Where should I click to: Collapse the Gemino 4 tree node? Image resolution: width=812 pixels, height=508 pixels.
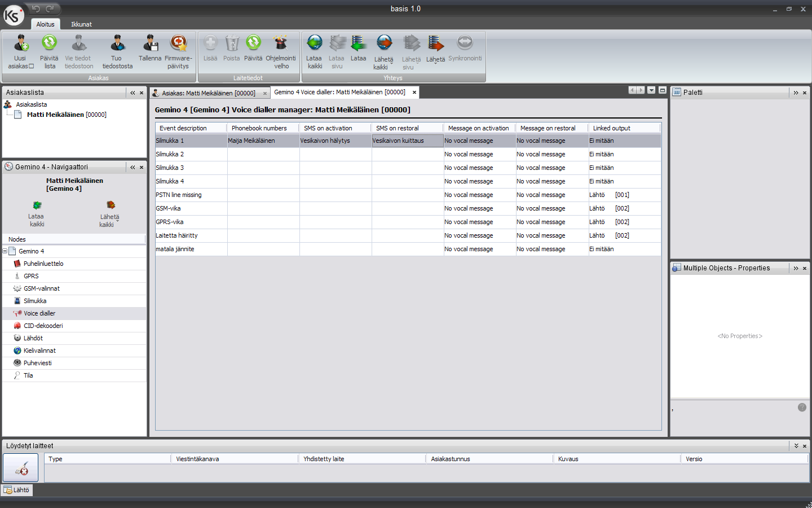coord(5,251)
